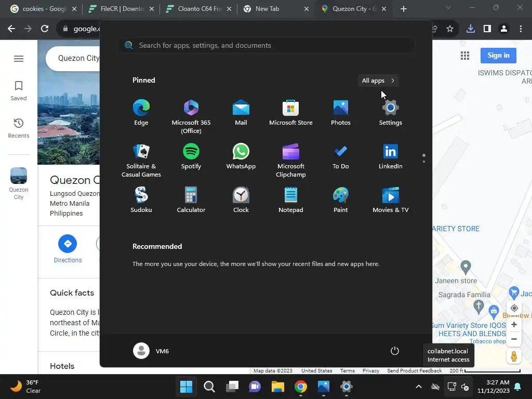Select the Quezon City recent thumbnail

[x=19, y=183]
